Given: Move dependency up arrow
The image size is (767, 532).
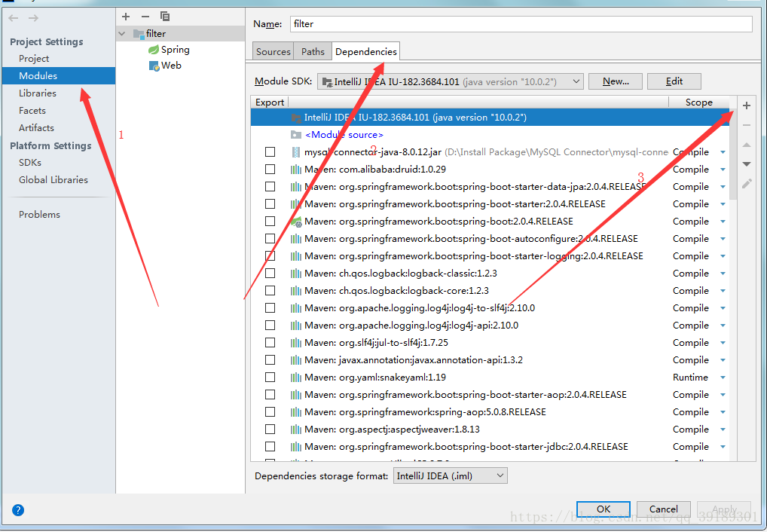Looking at the screenshot, I should pos(747,145).
